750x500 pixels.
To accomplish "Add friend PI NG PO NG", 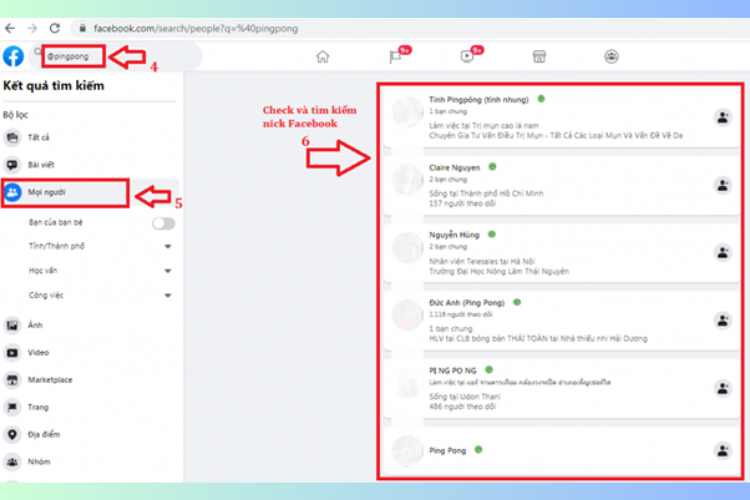I will tap(723, 389).
